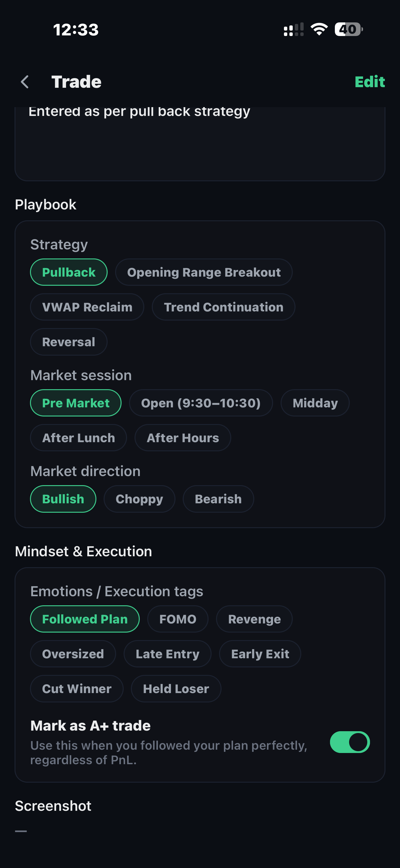Set market direction to Choppy
The width and height of the screenshot is (400, 868).
[x=139, y=499]
